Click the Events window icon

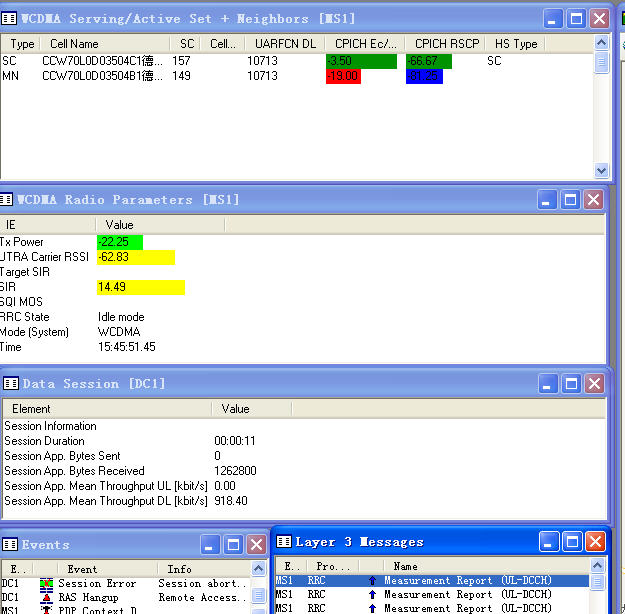pos(10,544)
